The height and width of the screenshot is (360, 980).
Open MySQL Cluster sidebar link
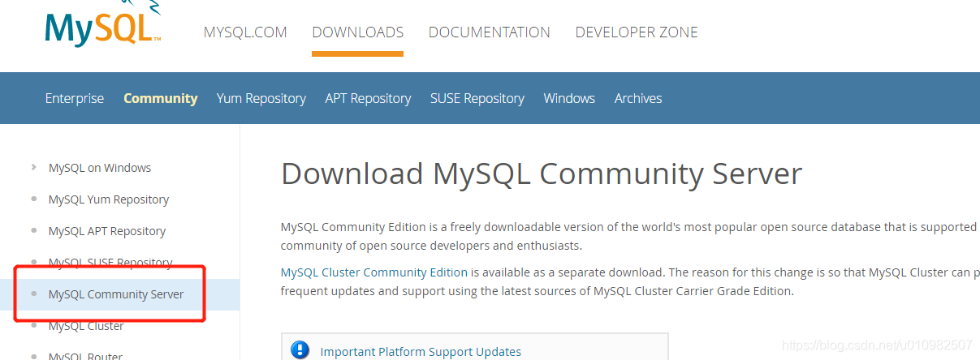pyautogui.click(x=86, y=326)
